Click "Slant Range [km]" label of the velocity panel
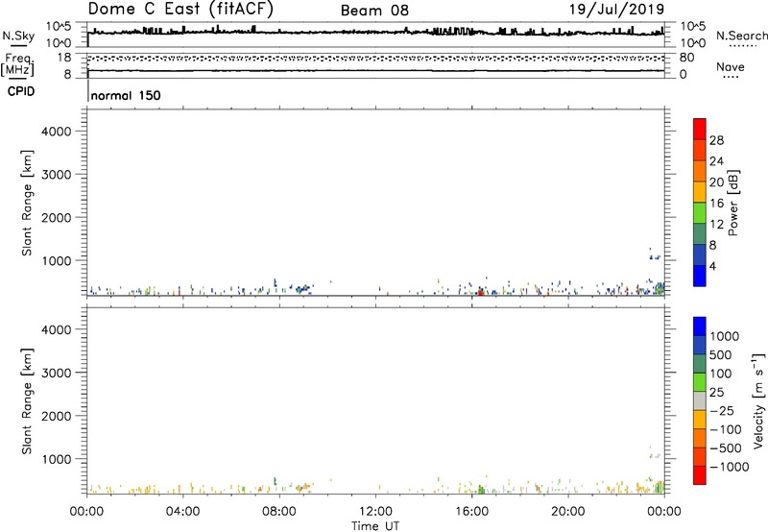The height and width of the screenshot is (532, 768). [27, 401]
